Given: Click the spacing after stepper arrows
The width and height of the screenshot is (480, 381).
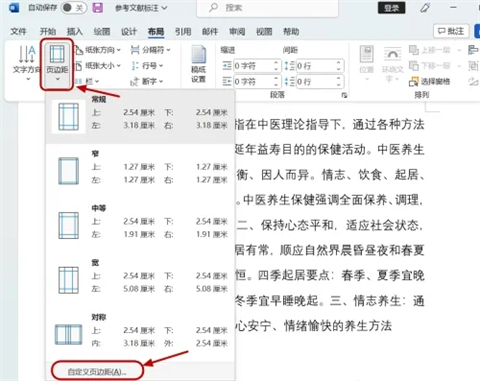Looking at the screenshot, I should coord(339,81).
